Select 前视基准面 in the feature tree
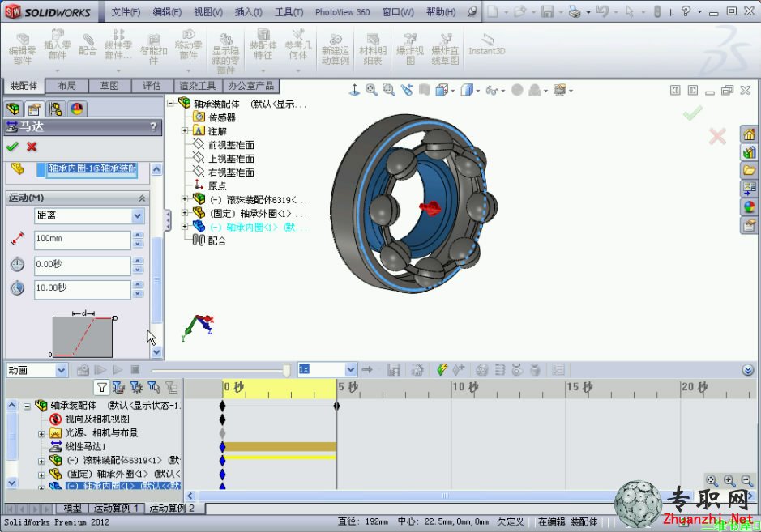Screen dimensions: 761x532 click(231, 144)
